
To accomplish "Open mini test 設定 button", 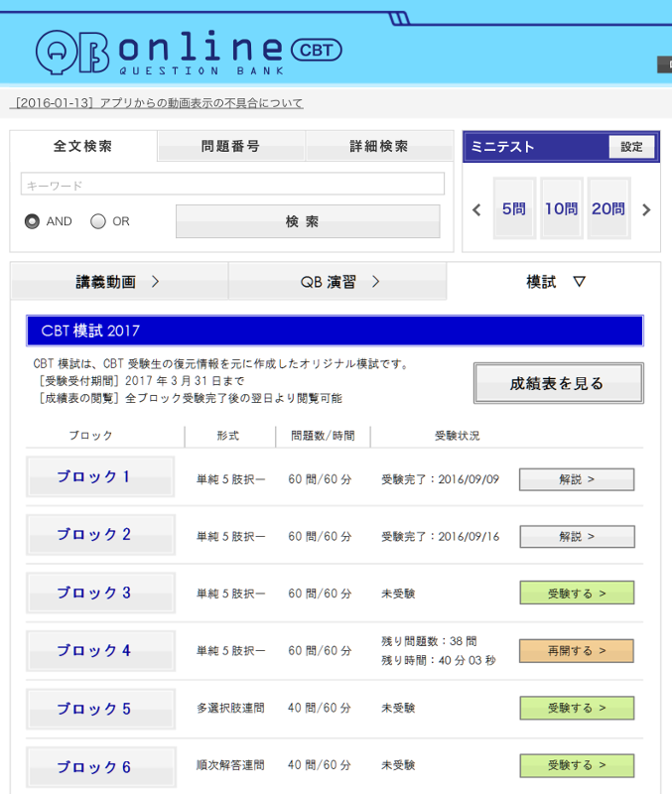I will point(631,147).
